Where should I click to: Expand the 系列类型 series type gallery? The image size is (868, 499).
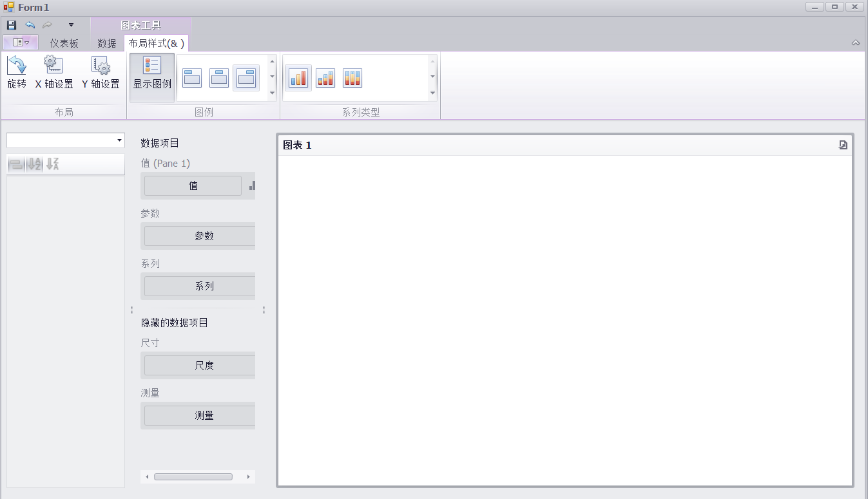pos(432,93)
